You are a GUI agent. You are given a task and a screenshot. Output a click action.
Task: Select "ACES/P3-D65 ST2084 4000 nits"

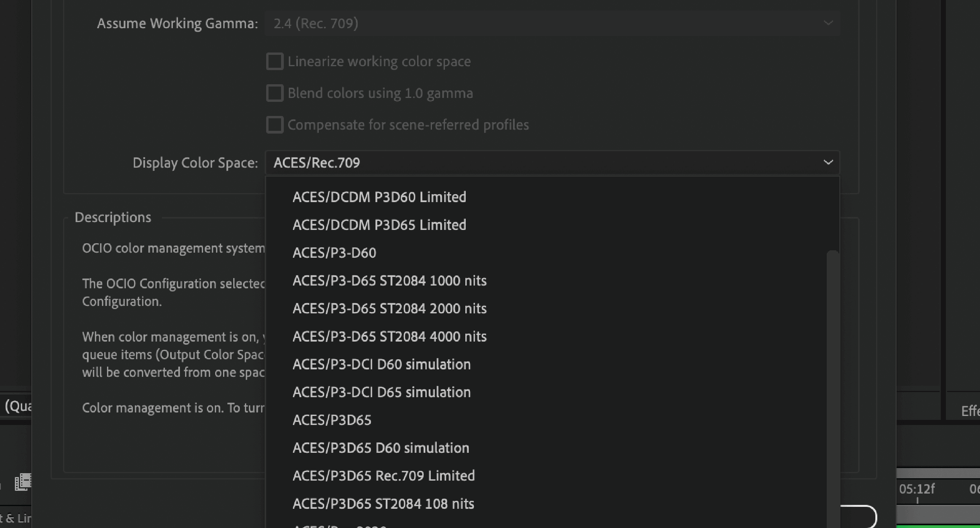click(x=390, y=336)
